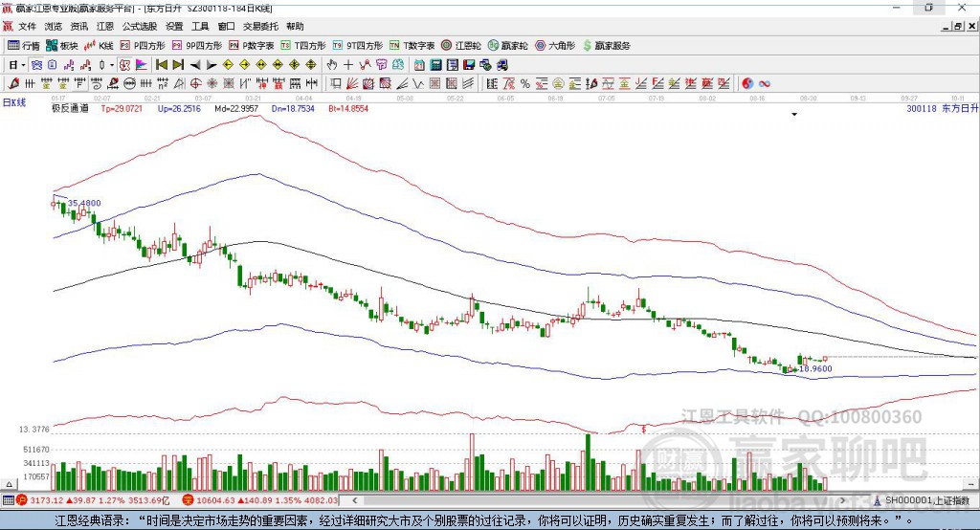Toggle the 极 indicator channel button
980x530 pixels.
pyautogui.click(x=124, y=65)
